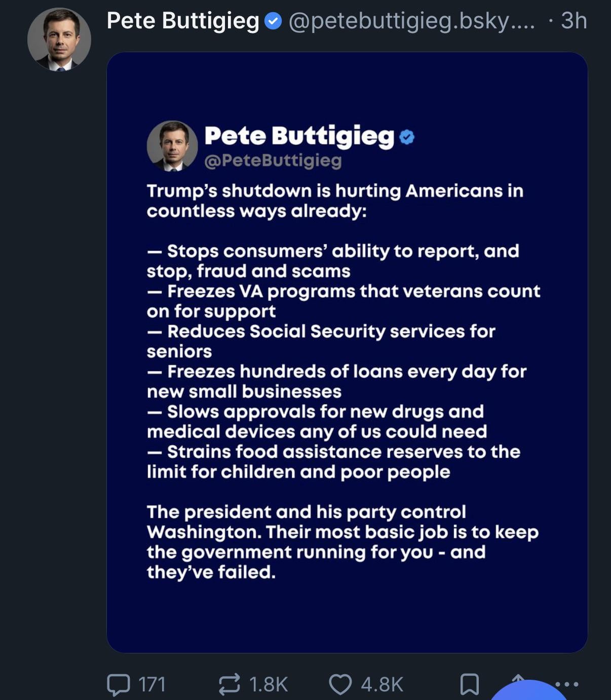Image resolution: width=611 pixels, height=700 pixels.
Task: Open Pete Buttigieg's profile avatar at top left
Action: 59,40
